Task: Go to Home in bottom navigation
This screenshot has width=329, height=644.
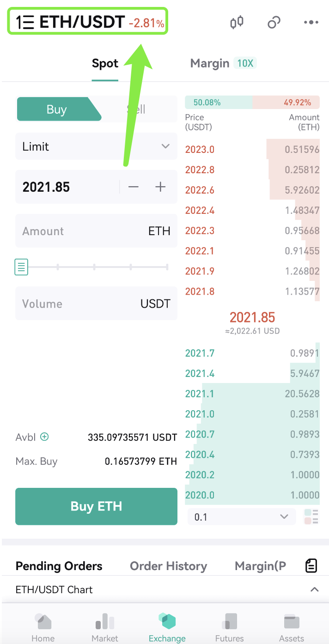Action: pos(43,627)
